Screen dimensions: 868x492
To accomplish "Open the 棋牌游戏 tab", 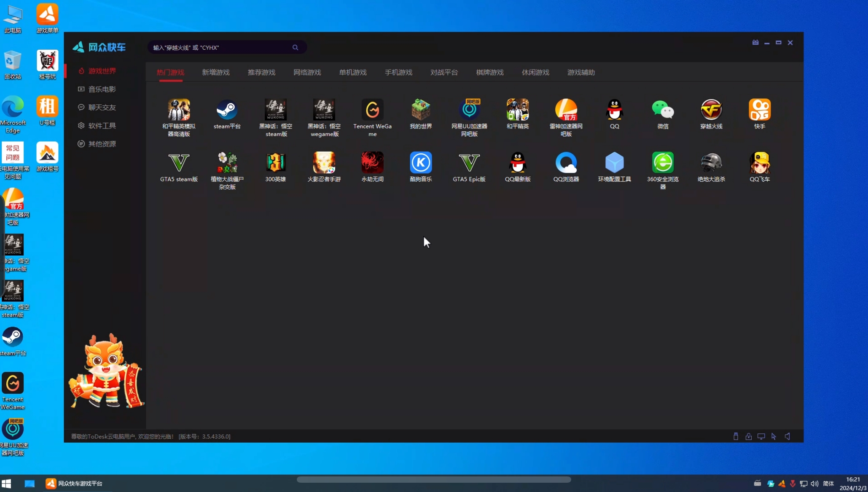I will [489, 72].
